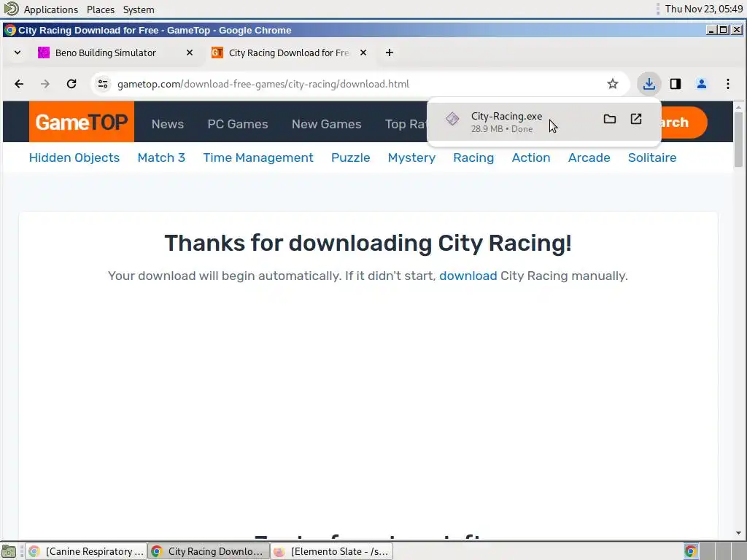Close the City Racing Download tab

363,52
